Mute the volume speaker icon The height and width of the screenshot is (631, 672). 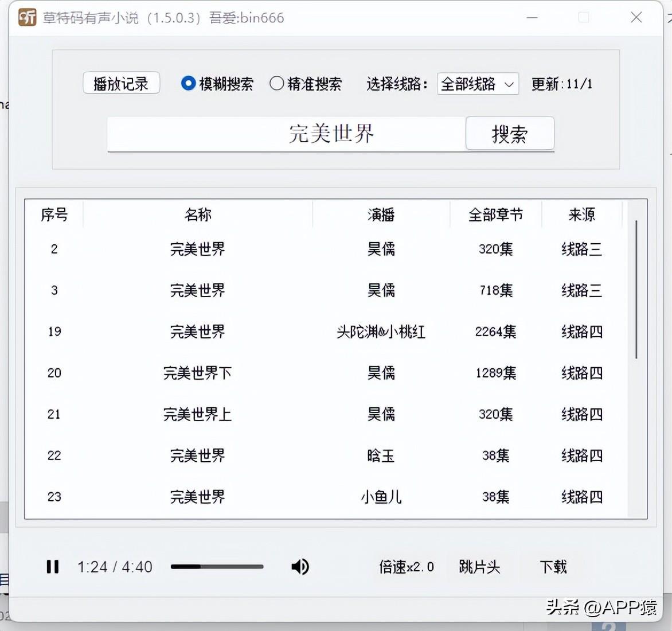coord(300,567)
